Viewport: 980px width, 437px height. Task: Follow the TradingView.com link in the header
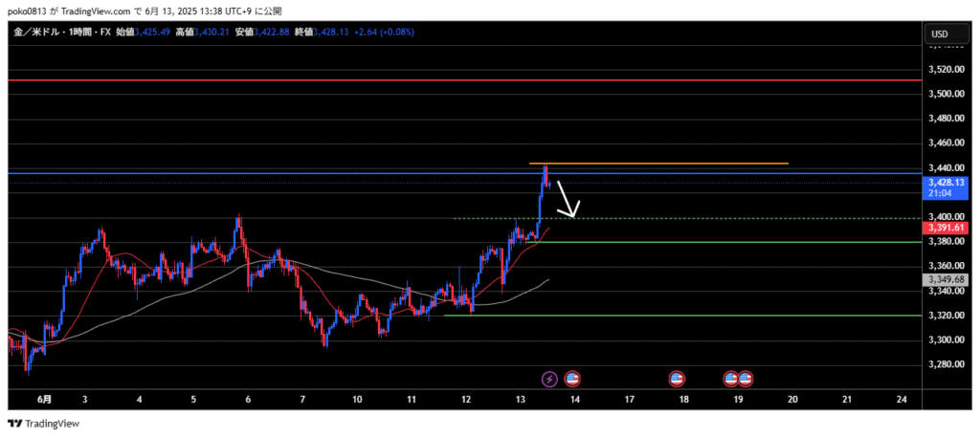tap(99, 10)
